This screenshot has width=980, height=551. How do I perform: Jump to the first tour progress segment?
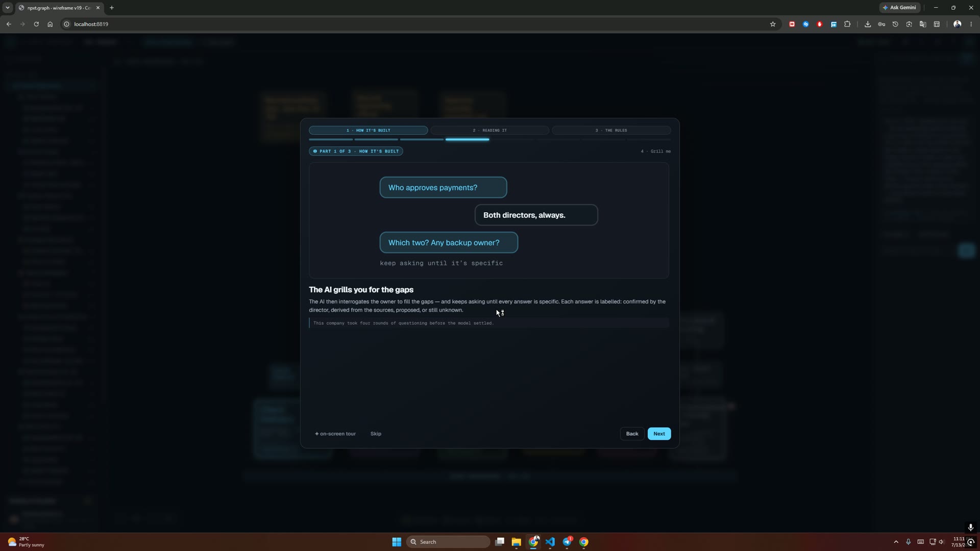tap(331, 139)
